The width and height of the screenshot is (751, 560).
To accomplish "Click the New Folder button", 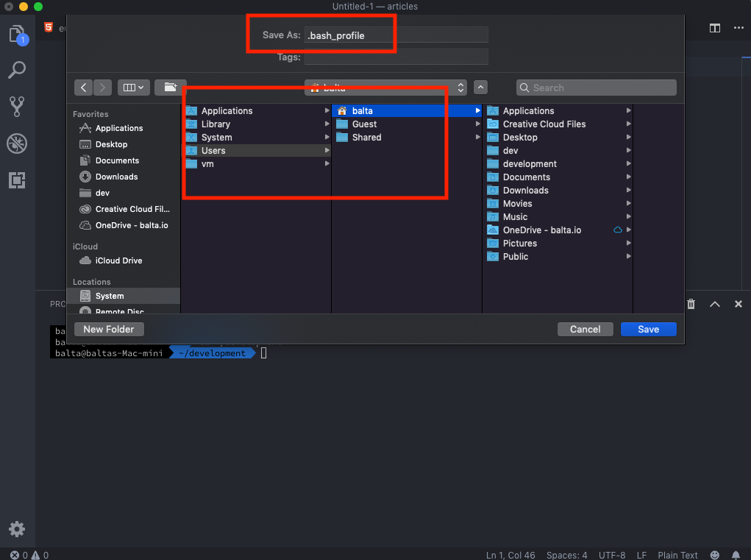I will click(x=109, y=329).
